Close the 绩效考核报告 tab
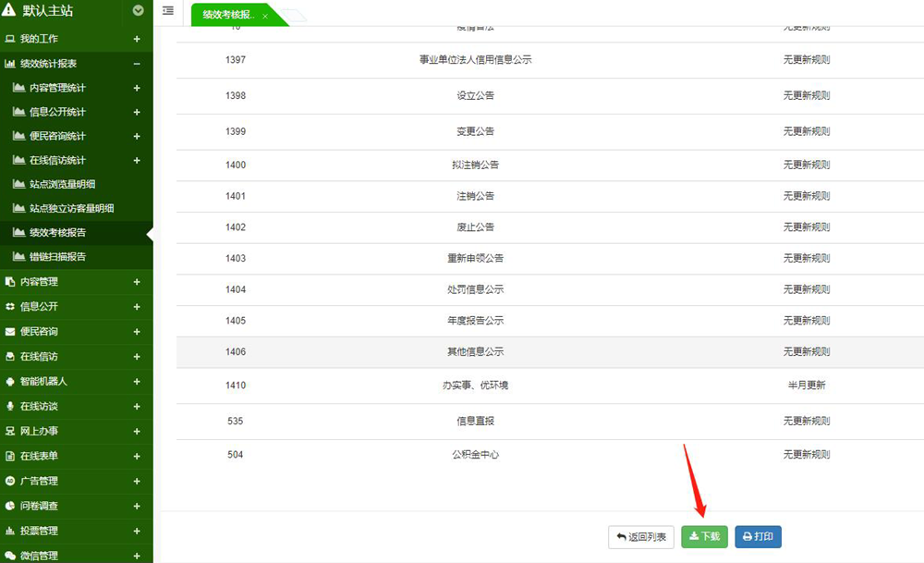924x563 pixels. tap(265, 17)
